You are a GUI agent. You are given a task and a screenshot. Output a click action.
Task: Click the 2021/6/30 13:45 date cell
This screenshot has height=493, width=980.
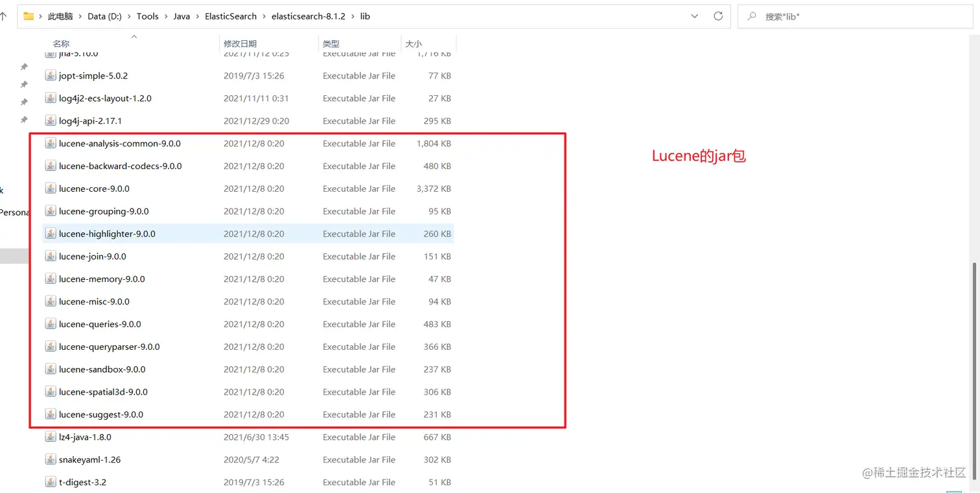tap(256, 437)
